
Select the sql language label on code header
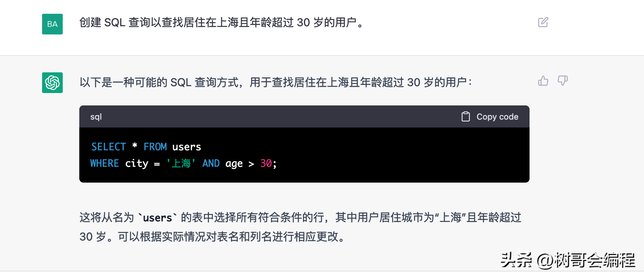(95, 116)
